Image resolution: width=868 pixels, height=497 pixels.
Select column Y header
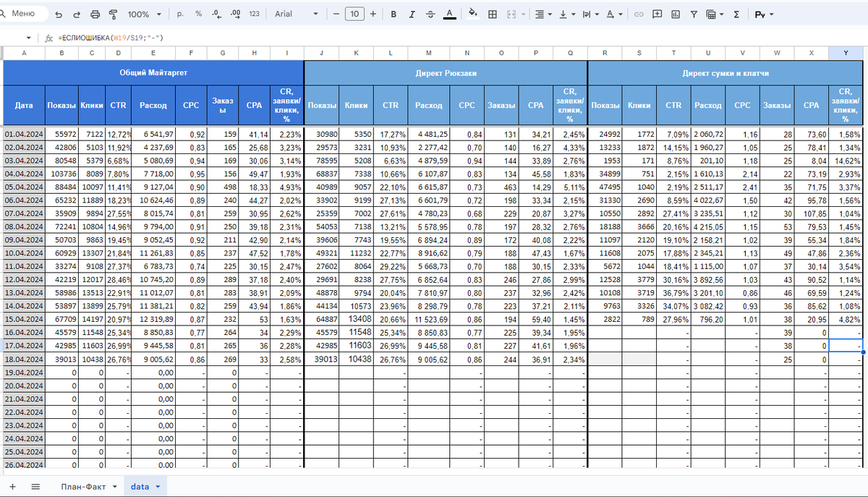[x=845, y=53]
